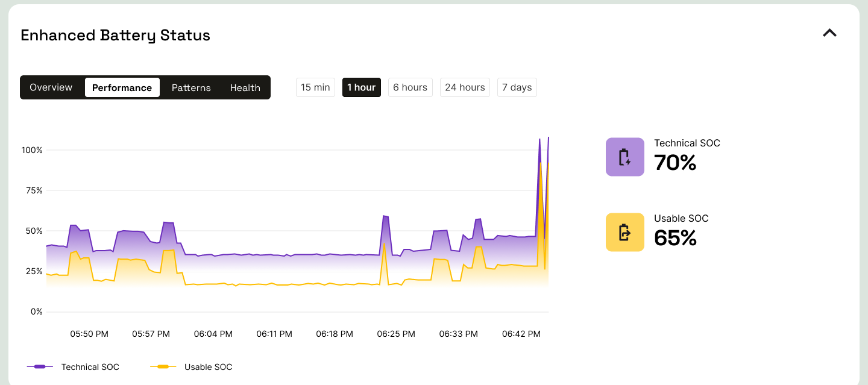Click the 65% Usable SOC value
The image size is (868, 385).
click(x=675, y=238)
